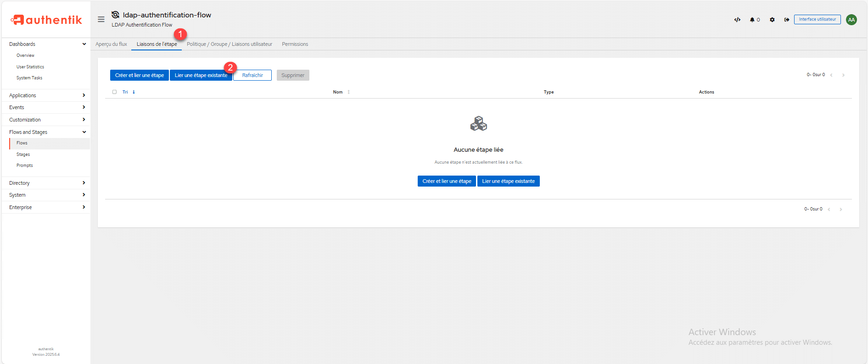Toggle the hamburger sidebar menu icon
The image size is (868, 364).
pyautogui.click(x=101, y=19)
